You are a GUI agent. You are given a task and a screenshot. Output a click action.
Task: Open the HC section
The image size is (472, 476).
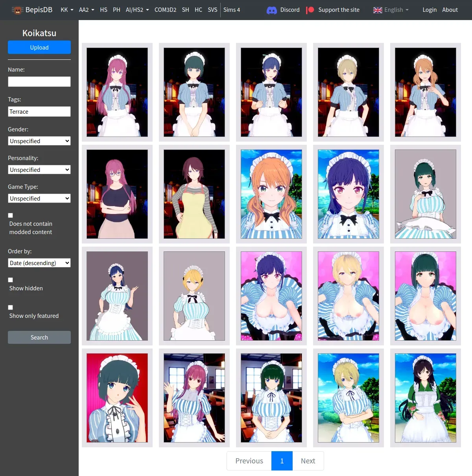pos(199,10)
